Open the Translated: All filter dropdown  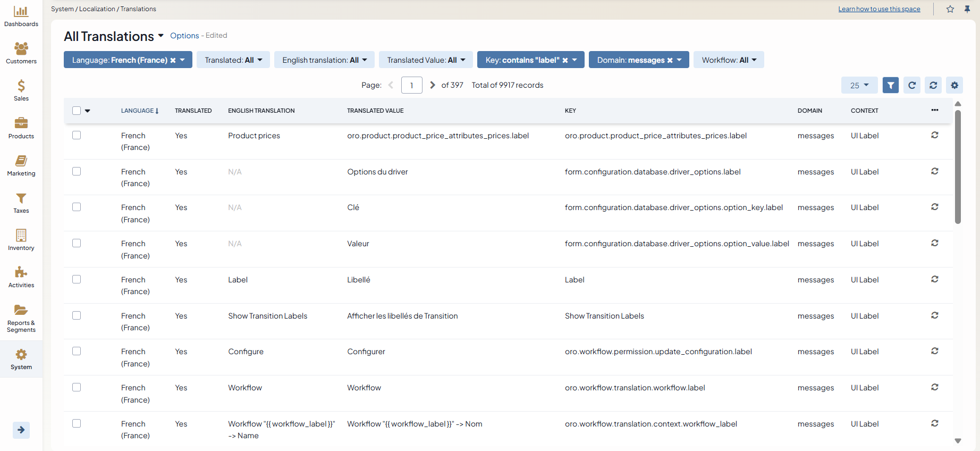pos(233,60)
